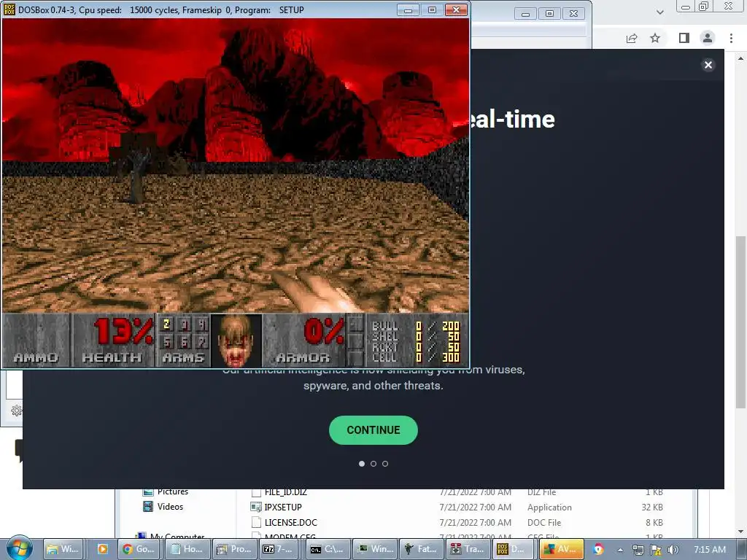Click the Chrome vertical scrollbar thumb
747x560 pixels.
[x=741, y=322]
